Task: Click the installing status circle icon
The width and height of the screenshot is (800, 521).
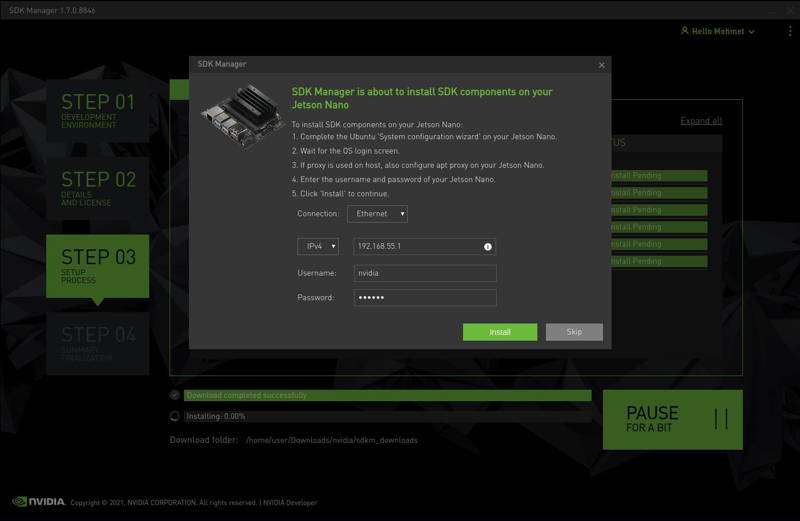Action: point(174,416)
